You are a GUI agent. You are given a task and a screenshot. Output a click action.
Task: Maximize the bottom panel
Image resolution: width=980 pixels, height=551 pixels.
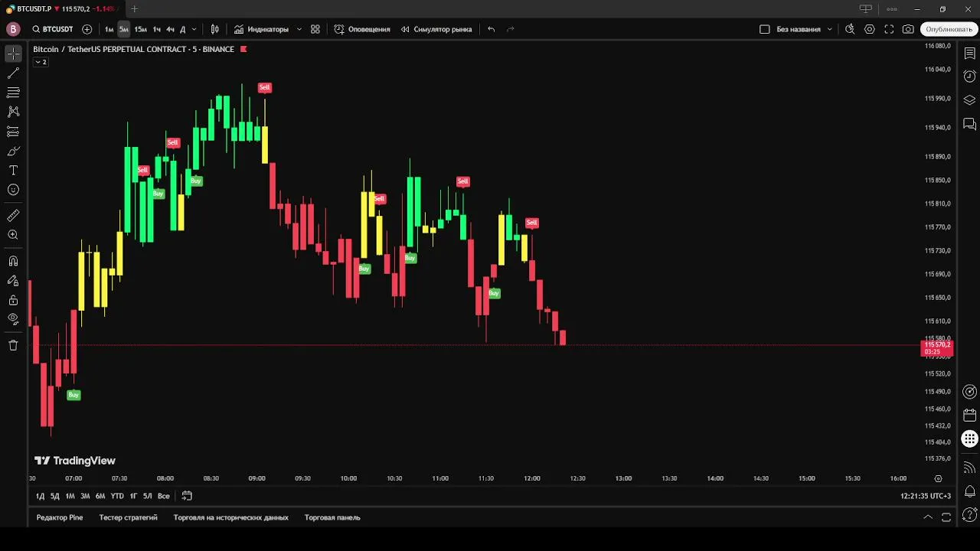point(946,517)
